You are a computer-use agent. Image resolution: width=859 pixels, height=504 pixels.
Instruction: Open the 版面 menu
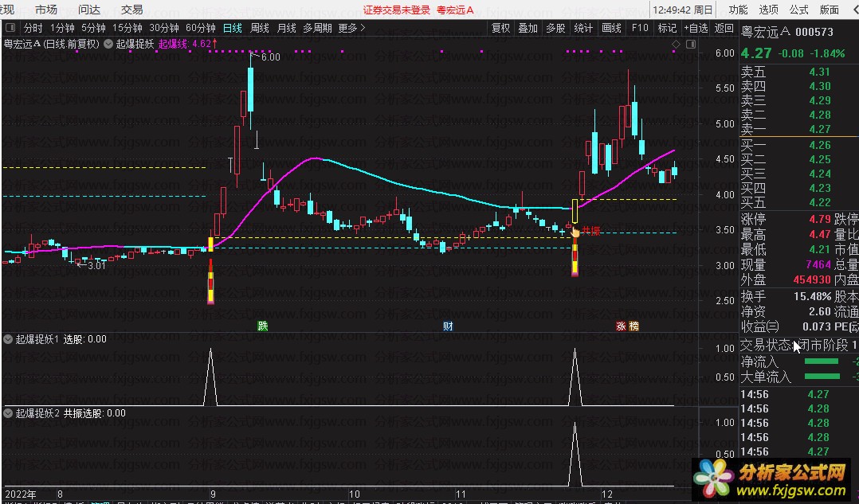click(x=830, y=10)
